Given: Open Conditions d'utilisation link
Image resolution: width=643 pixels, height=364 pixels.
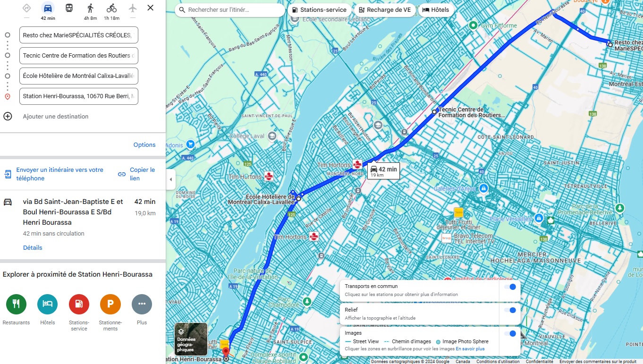Looking at the screenshot, I should tap(498, 362).
